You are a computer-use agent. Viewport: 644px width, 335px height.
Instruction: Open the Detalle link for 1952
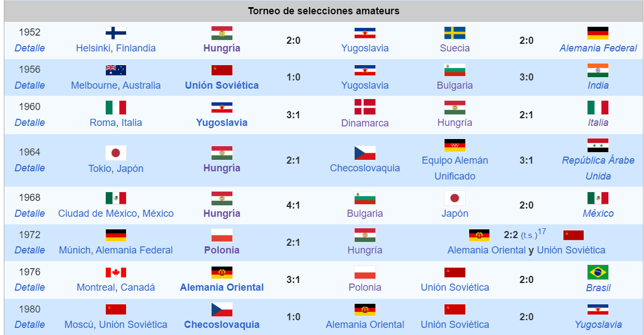pos(30,48)
